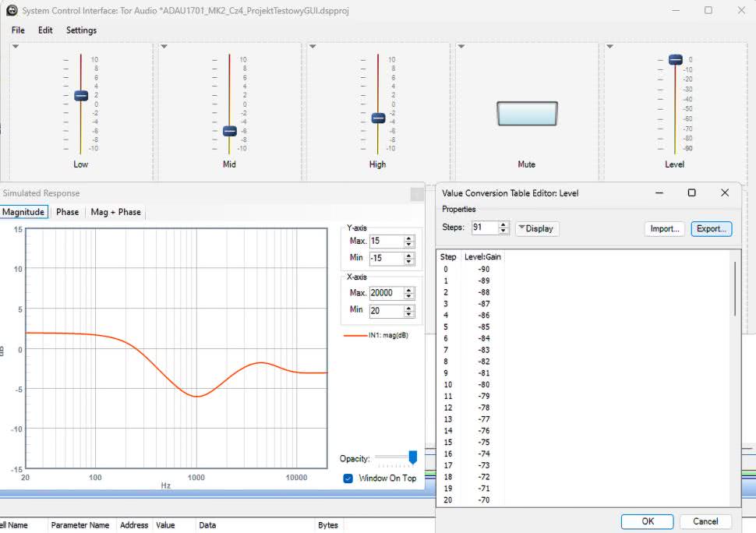The height and width of the screenshot is (533, 756).
Task: Confirm the table editor with OK
Action: 648,521
